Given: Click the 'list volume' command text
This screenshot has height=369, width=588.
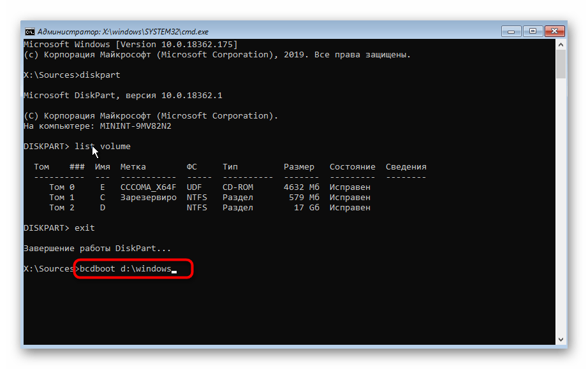Looking at the screenshot, I should [x=102, y=147].
